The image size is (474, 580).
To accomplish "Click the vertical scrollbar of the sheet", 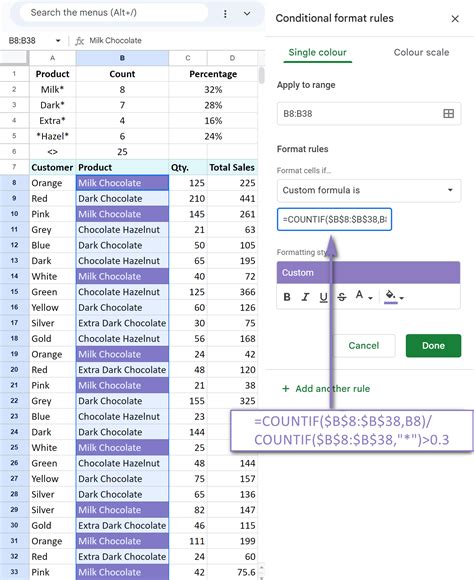I will [262, 75].
